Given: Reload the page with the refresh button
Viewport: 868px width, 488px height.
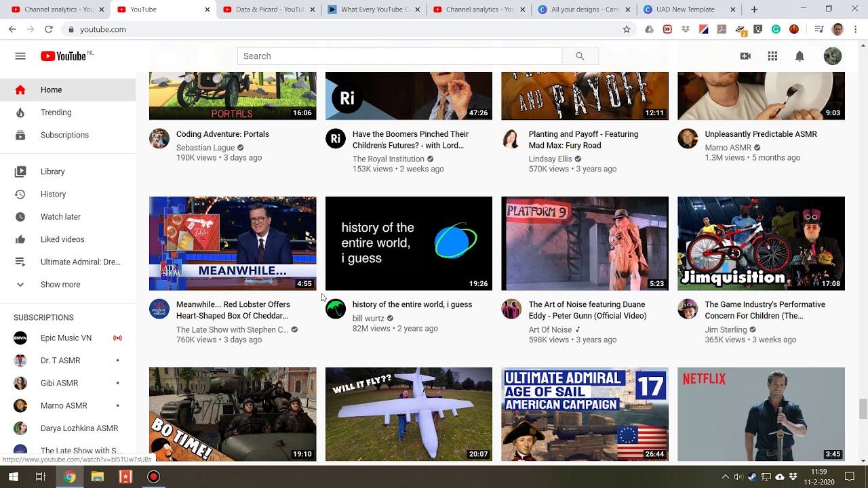Looking at the screenshot, I should (x=48, y=29).
